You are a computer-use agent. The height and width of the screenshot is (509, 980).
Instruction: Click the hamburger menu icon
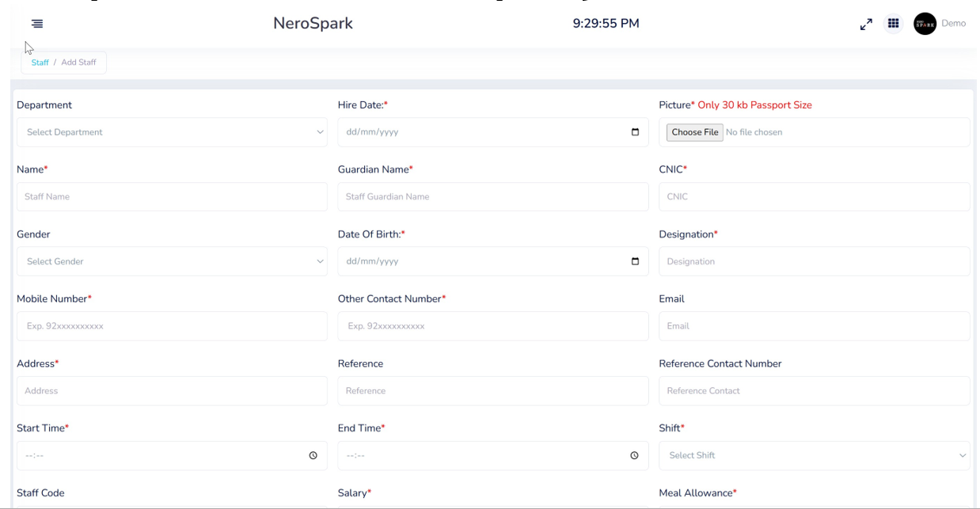[x=37, y=24]
